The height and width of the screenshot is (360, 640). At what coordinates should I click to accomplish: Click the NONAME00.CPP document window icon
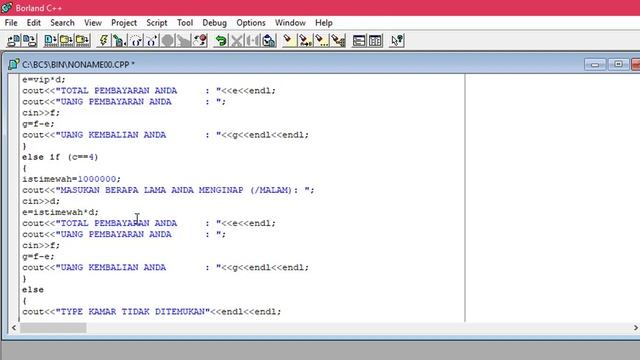[13, 64]
